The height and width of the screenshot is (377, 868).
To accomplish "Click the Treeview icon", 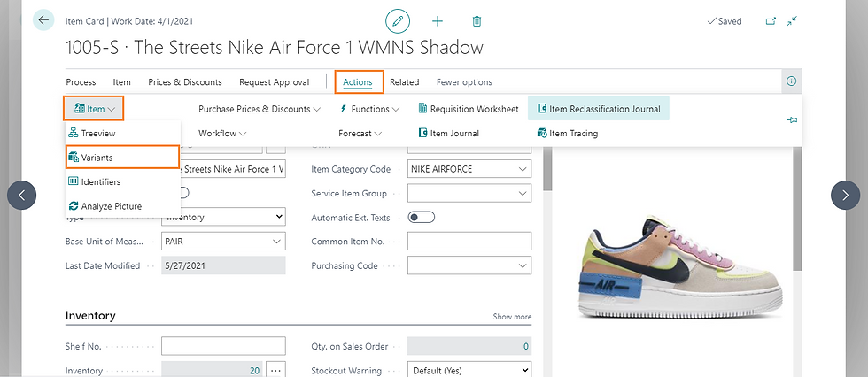I will (73, 134).
